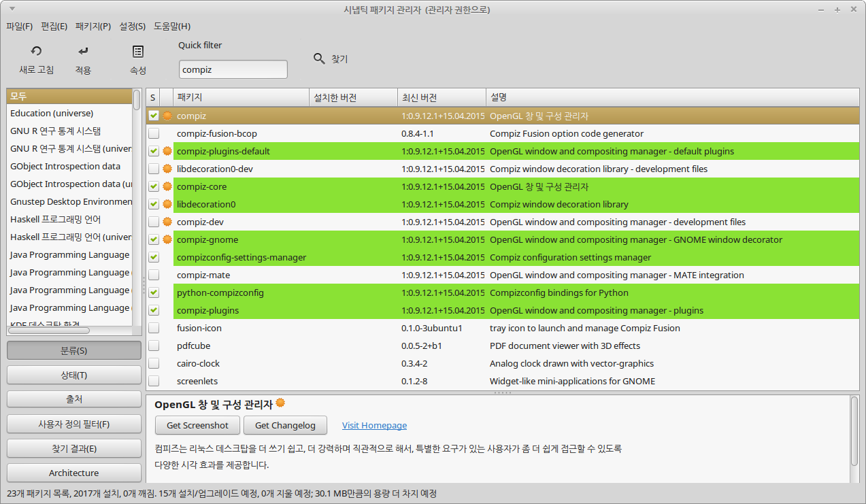866x504 pixels.
Task: Click the Compiz Fusion option code generator description
Action: [x=567, y=133]
